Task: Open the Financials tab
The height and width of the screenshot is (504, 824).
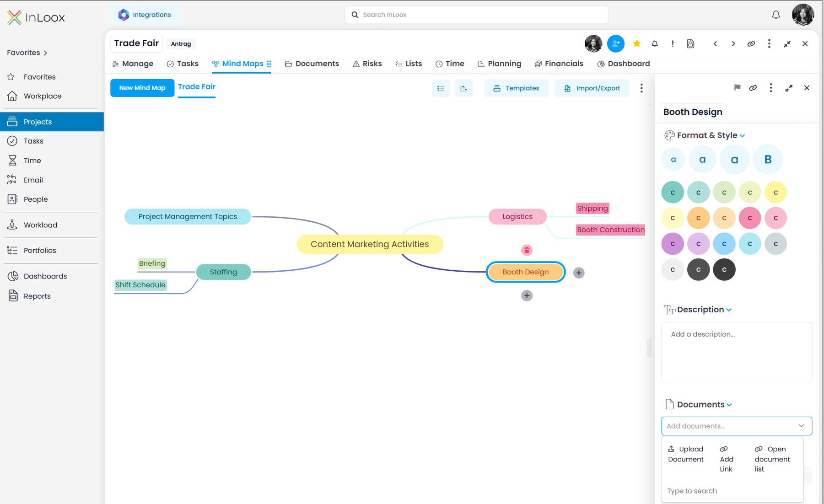Action: (x=559, y=64)
